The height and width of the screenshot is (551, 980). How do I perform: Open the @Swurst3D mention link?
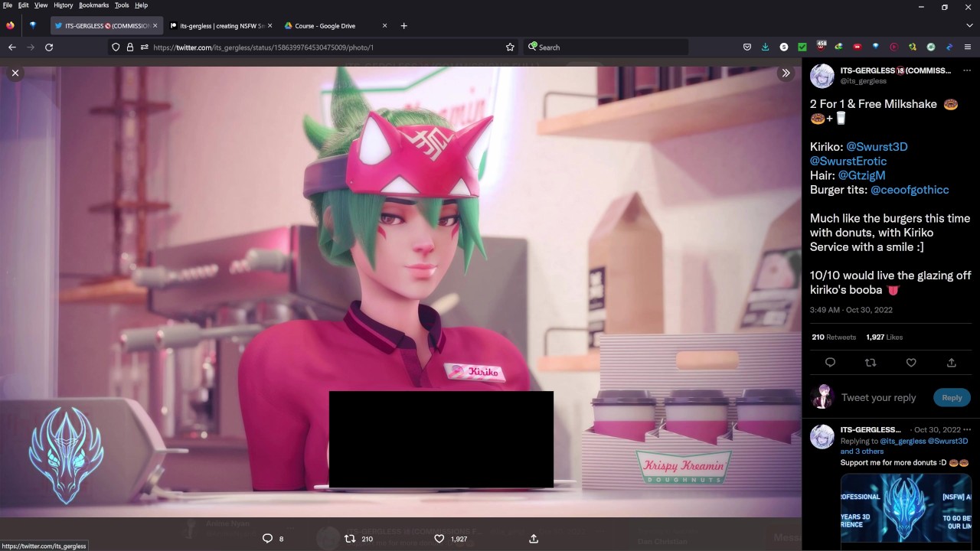(877, 147)
